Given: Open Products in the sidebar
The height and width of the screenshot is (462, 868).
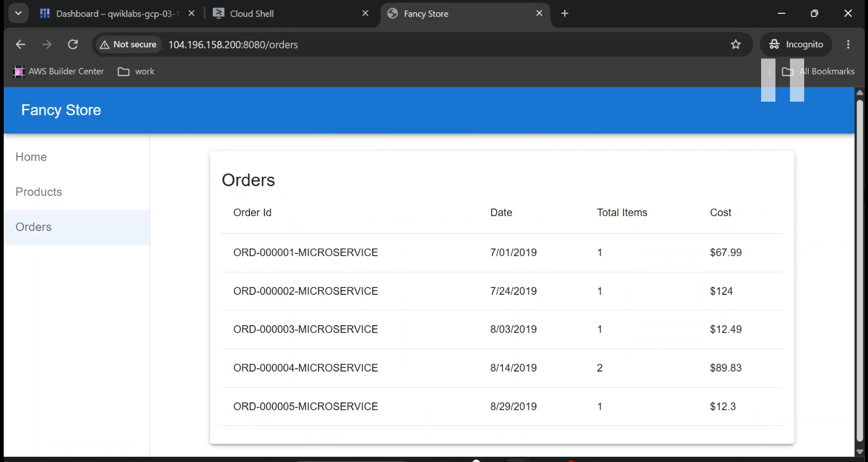Looking at the screenshot, I should pos(77,192).
